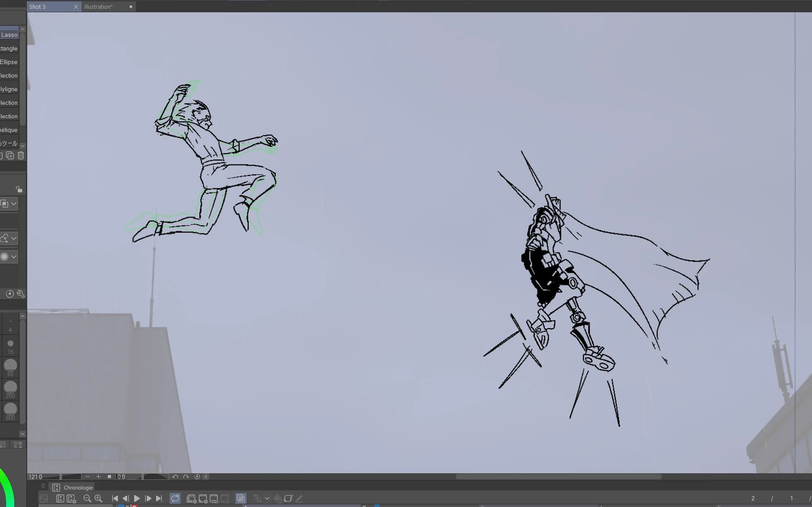This screenshot has height=507, width=812.
Task: Duplicate the current sub tool
Action: (10, 156)
